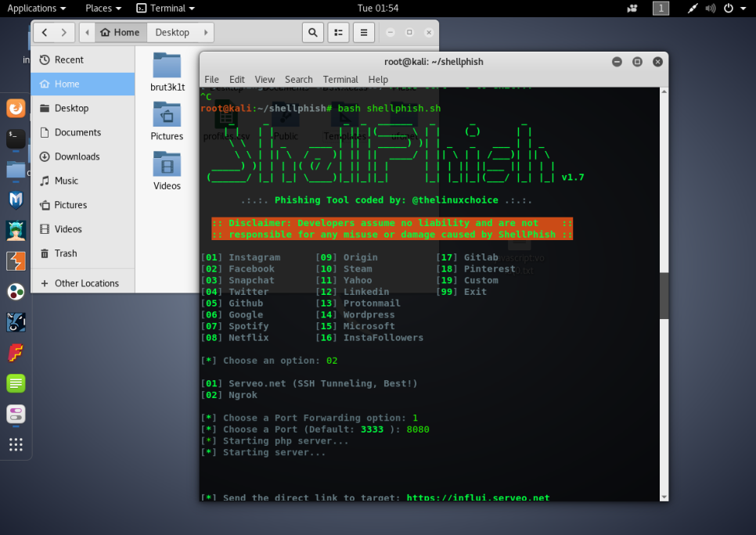Click the terminal scrollbar down arrow
Image resolution: width=756 pixels, height=535 pixels.
[x=664, y=497]
